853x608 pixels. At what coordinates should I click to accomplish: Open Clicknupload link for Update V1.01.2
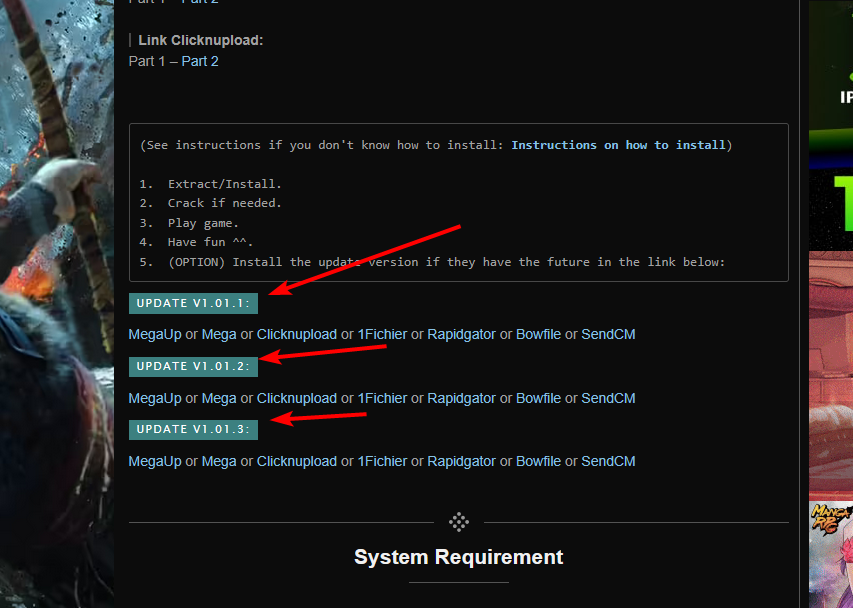pyautogui.click(x=297, y=399)
